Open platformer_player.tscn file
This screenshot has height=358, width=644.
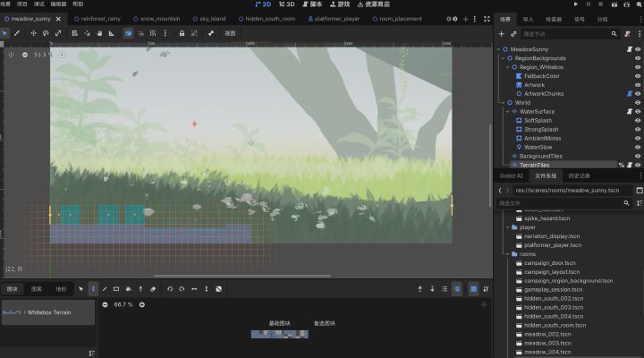tap(553, 245)
